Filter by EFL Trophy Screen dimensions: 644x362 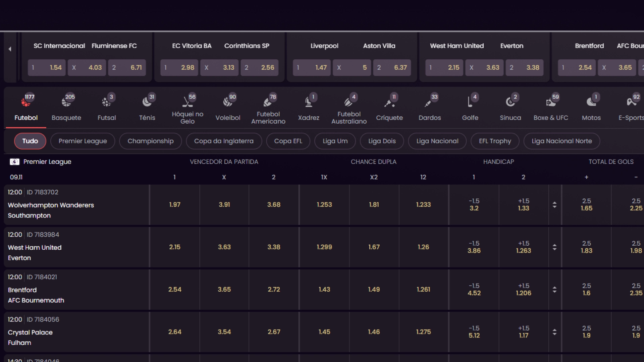[495, 141]
